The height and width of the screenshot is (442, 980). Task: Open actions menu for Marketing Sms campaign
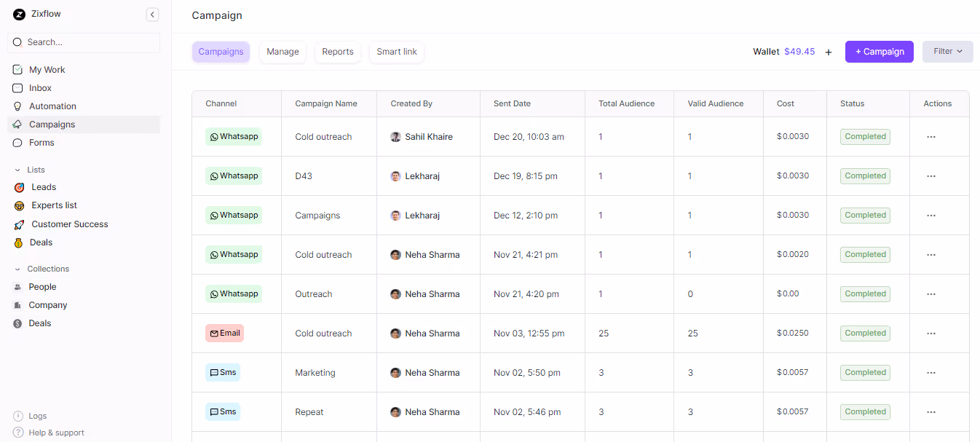tap(931, 373)
